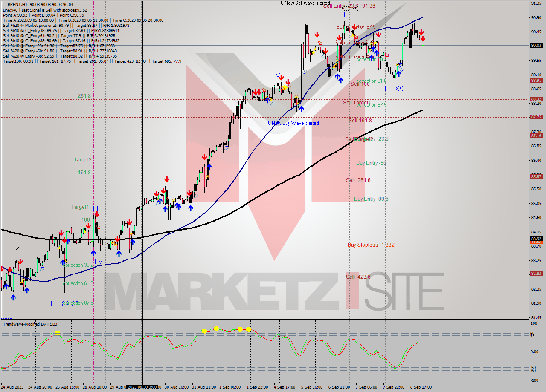
Task: Click the '8 Sep 17:00' time label
Action: click(x=421, y=387)
